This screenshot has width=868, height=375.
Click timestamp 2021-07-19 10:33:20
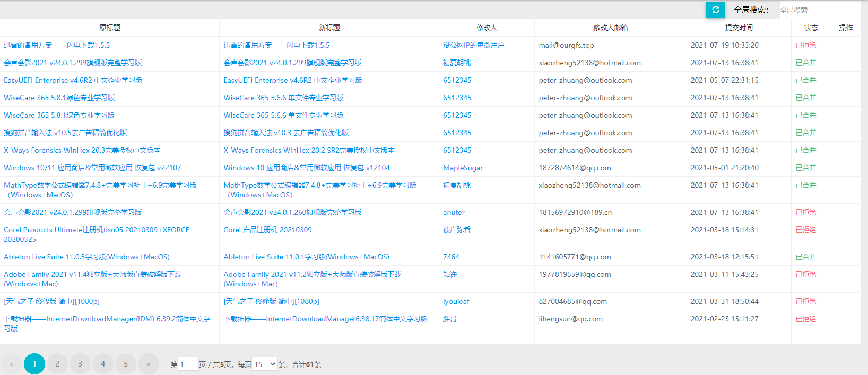point(724,45)
